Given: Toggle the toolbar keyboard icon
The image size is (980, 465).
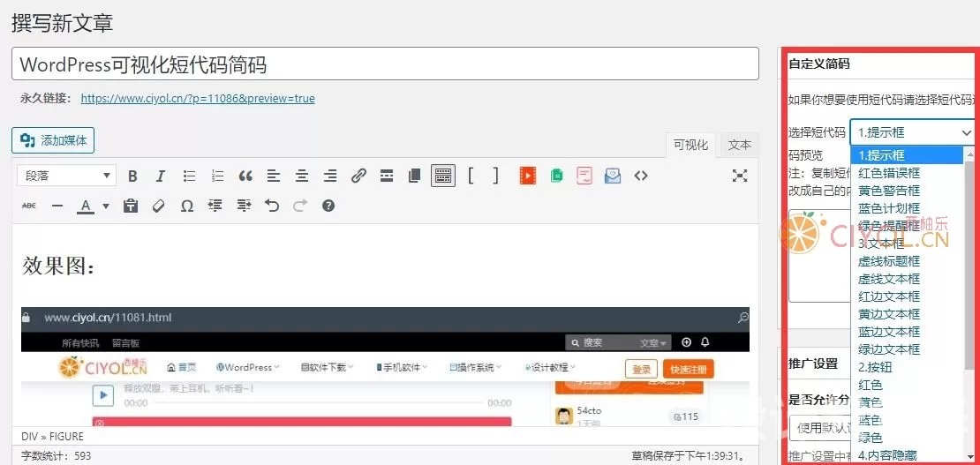Looking at the screenshot, I should (x=443, y=176).
